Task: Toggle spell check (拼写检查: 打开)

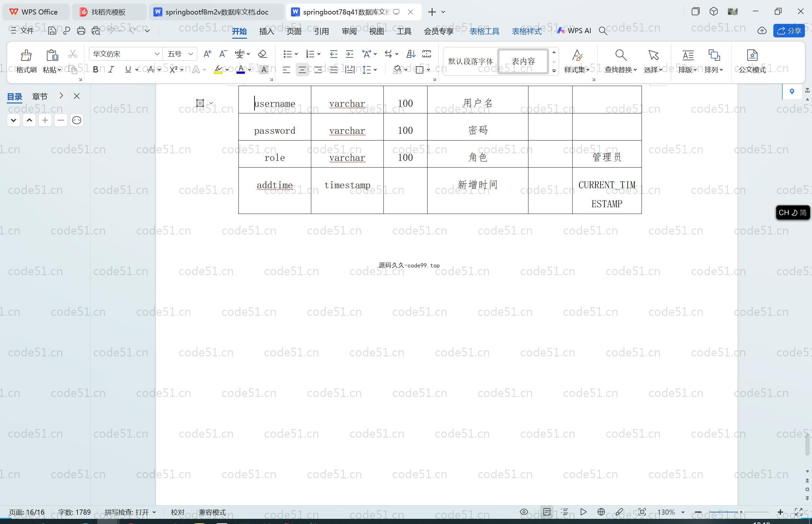Action: tap(130, 512)
